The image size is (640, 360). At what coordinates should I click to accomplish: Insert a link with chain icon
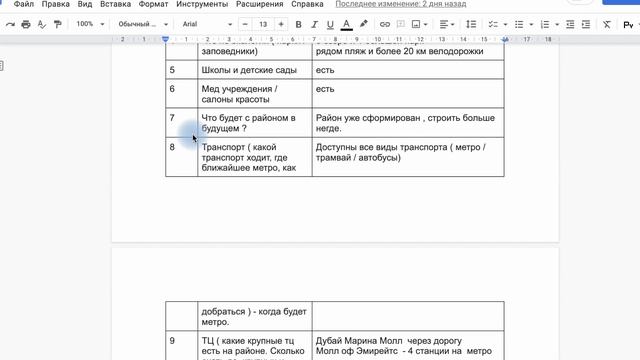[384, 24]
